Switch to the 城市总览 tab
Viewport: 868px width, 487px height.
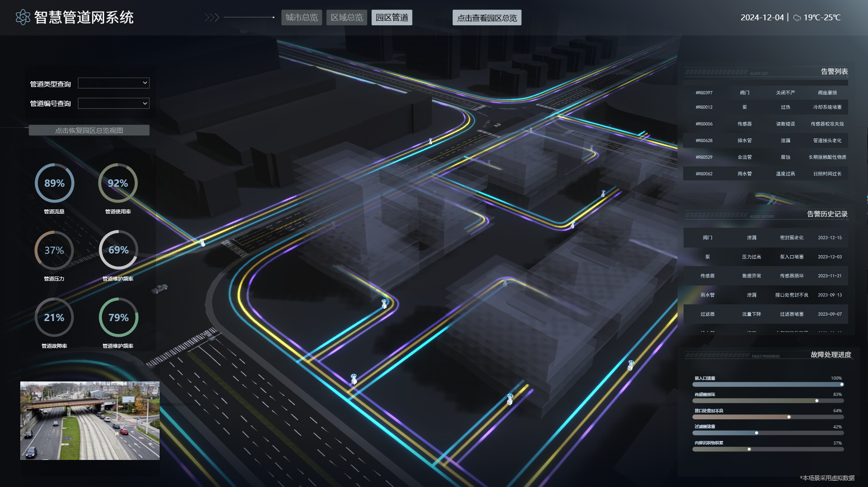click(302, 18)
